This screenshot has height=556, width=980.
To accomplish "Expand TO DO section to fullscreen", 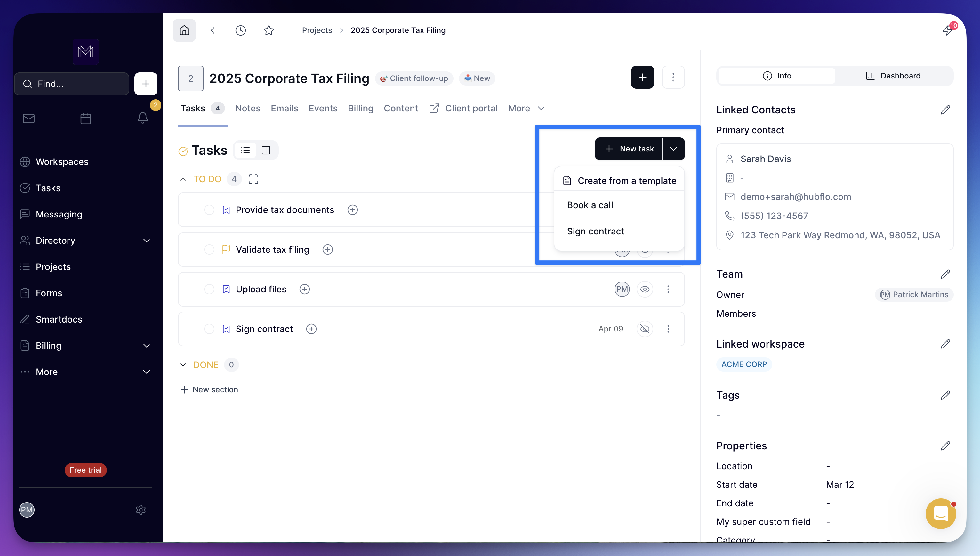I will click(x=253, y=179).
